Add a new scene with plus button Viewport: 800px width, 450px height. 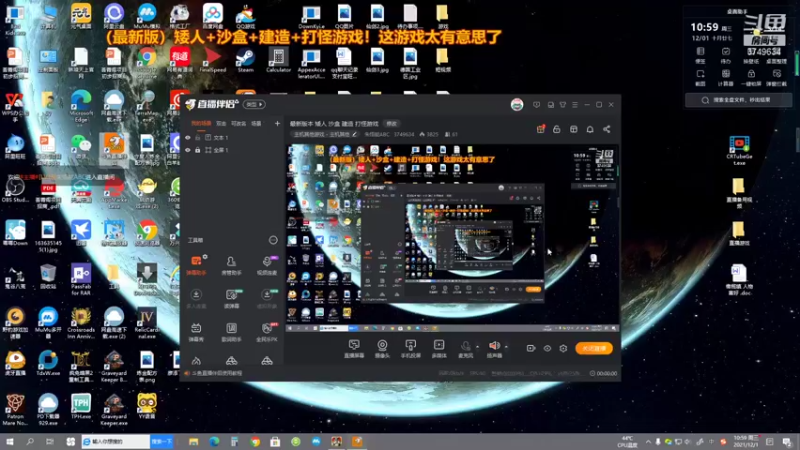[278, 123]
